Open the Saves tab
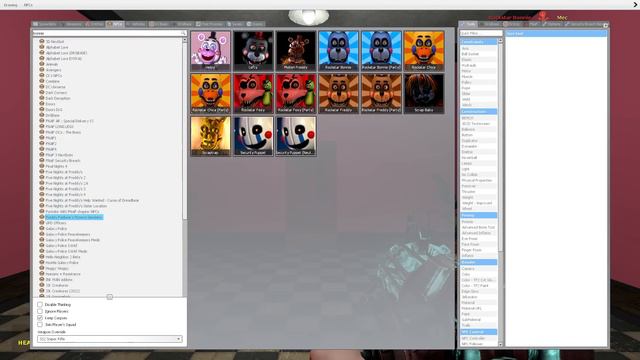 pyautogui.click(x=235, y=24)
